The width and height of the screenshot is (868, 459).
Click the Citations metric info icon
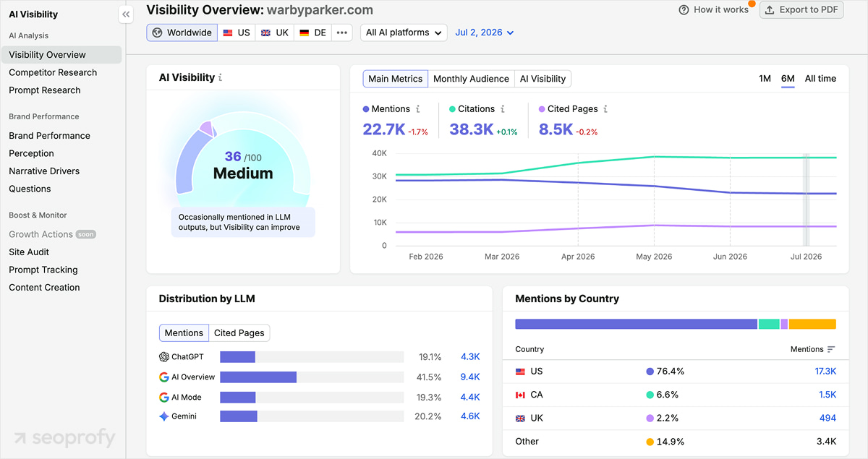pos(503,109)
